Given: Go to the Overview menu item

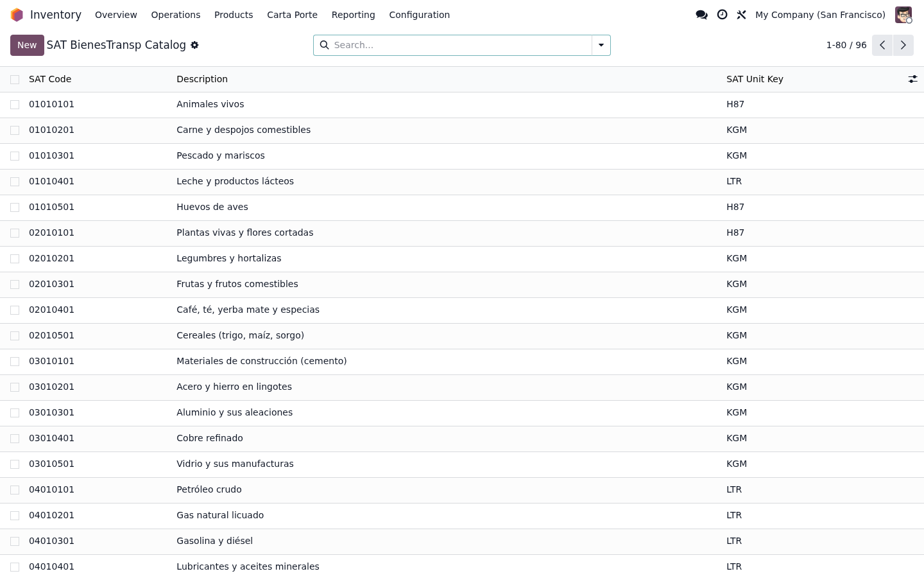Looking at the screenshot, I should click(x=116, y=15).
